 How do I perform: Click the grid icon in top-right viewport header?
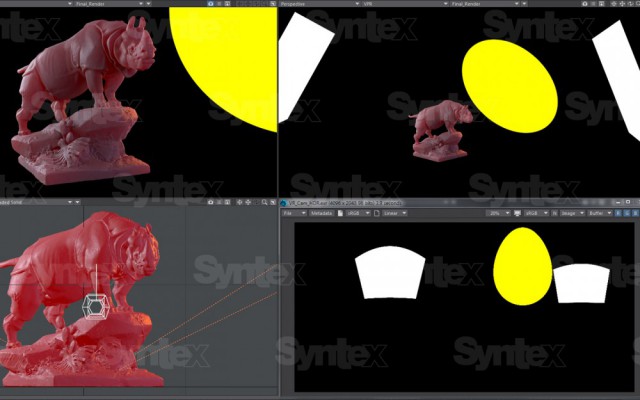601,4
